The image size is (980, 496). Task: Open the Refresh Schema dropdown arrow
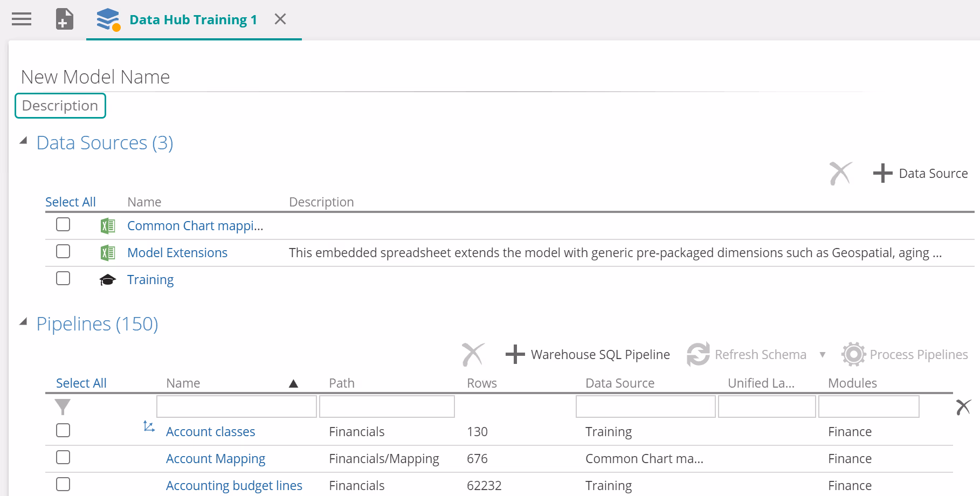(x=822, y=355)
